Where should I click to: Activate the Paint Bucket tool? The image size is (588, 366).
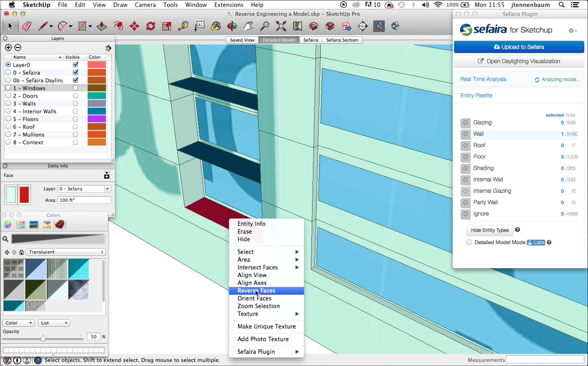[x=216, y=26]
